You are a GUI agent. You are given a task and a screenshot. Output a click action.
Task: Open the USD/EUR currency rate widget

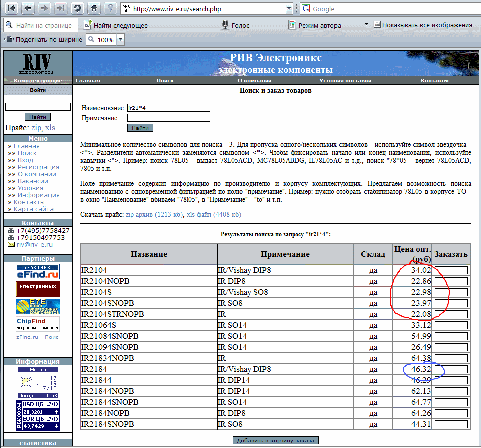pyautogui.click(x=38, y=415)
